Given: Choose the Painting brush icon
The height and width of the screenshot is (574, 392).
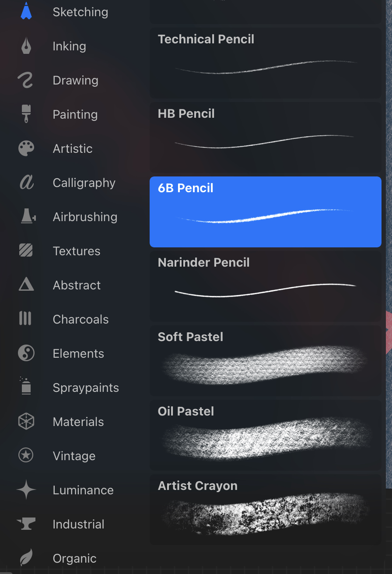Looking at the screenshot, I should pos(26,114).
